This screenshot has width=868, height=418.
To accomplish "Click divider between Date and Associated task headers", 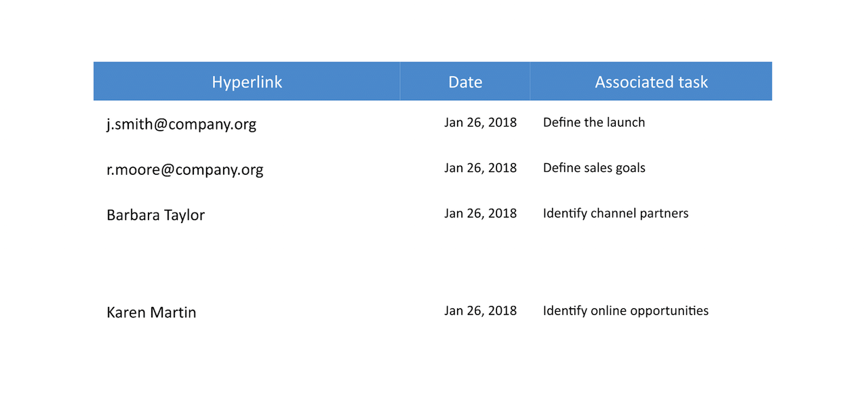I will click(x=530, y=82).
